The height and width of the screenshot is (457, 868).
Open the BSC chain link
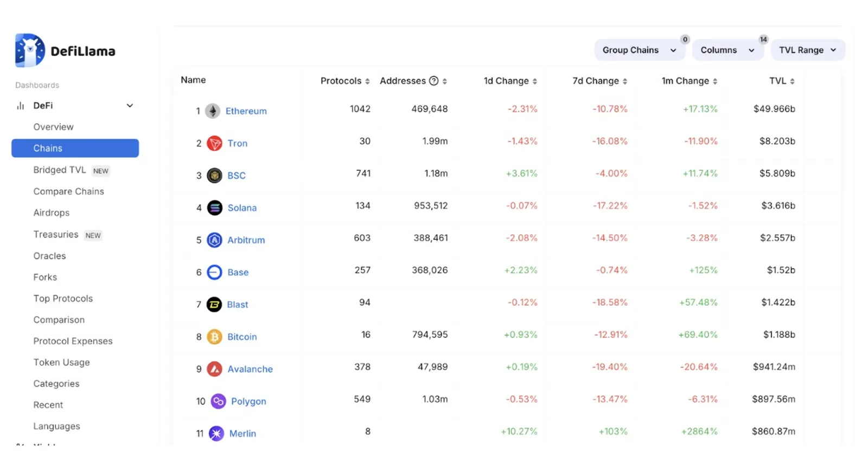(236, 176)
